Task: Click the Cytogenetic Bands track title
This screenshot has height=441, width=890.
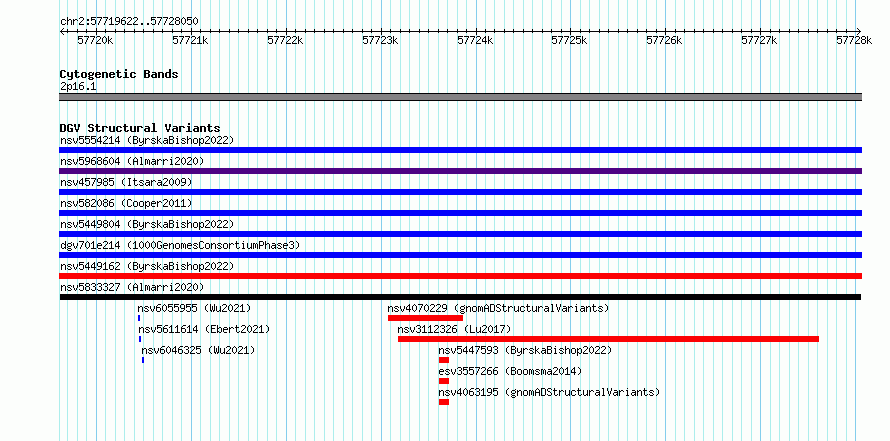Action: [x=119, y=74]
